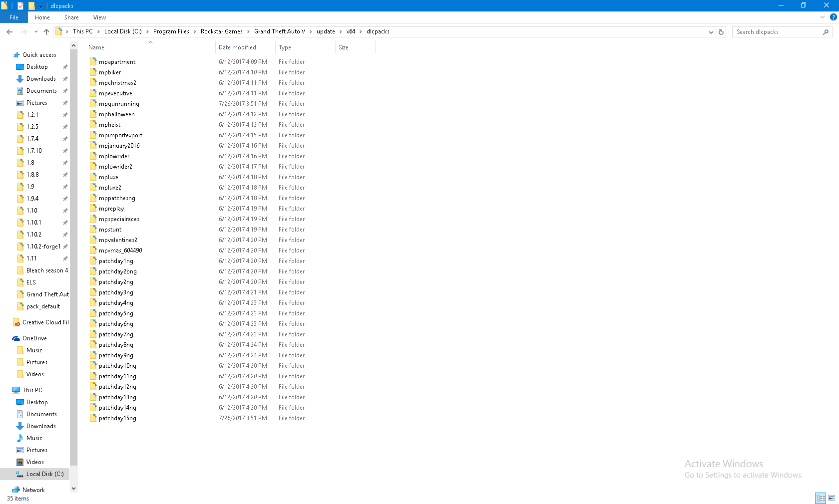Open Videos under This PC
Screen dimensions: 839x504
point(35,462)
